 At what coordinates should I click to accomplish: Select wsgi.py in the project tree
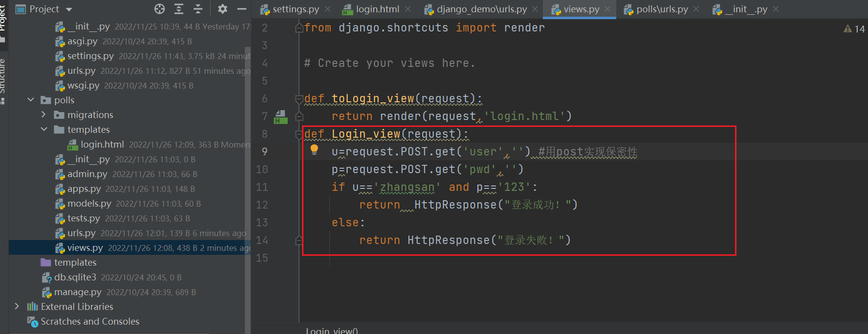(x=83, y=86)
